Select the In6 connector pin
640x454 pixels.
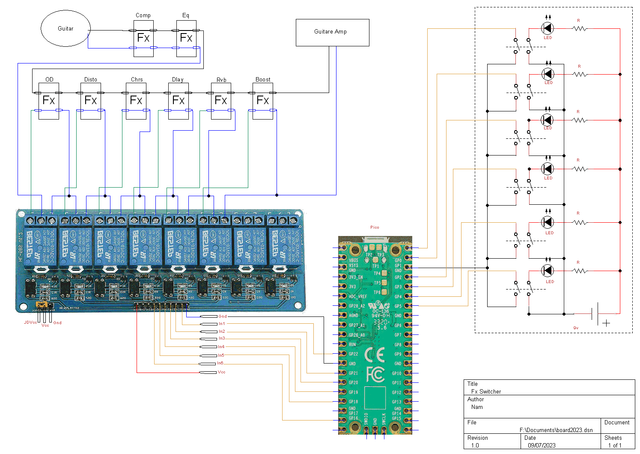tap(209, 364)
